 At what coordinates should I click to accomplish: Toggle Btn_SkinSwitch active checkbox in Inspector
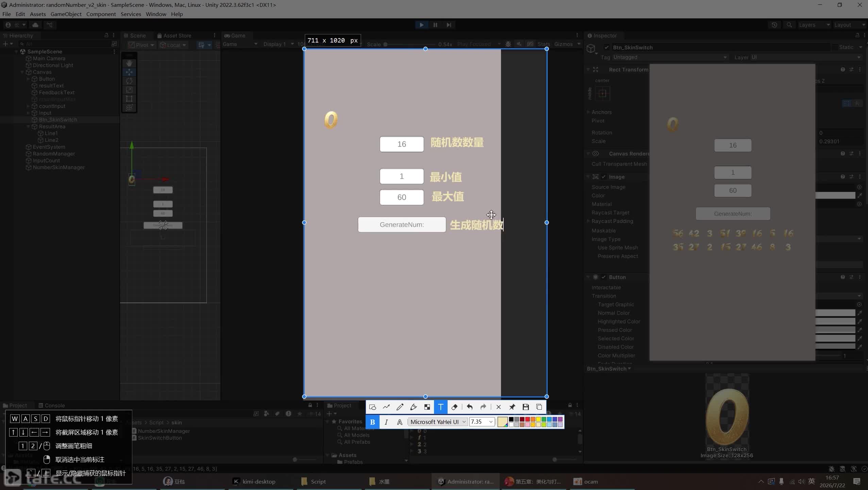click(x=606, y=47)
